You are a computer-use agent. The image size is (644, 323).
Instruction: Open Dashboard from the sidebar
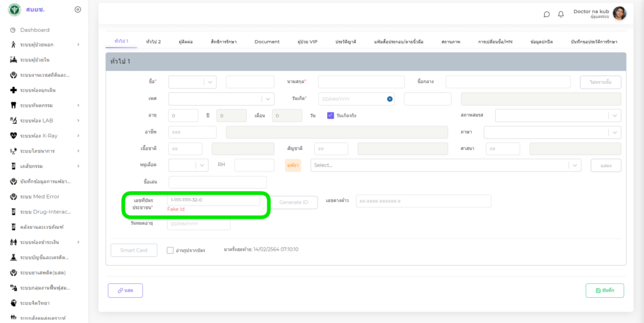pos(35,30)
